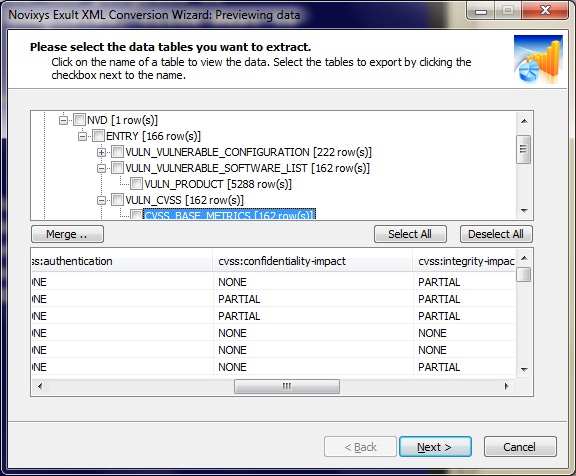Collapse the ENTRY tree node
Viewport: 576px width, 476px height.
coord(82,136)
